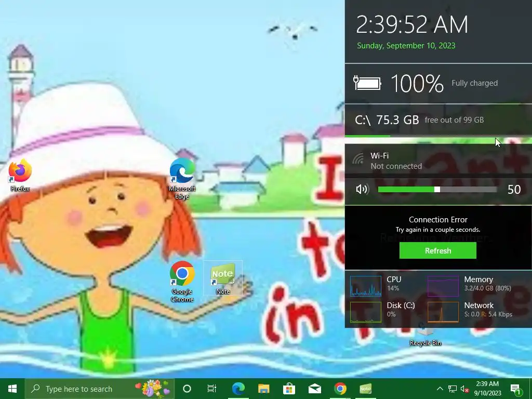Click the volume value 50
Image resolution: width=532 pixels, height=399 pixels.
tap(514, 190)
